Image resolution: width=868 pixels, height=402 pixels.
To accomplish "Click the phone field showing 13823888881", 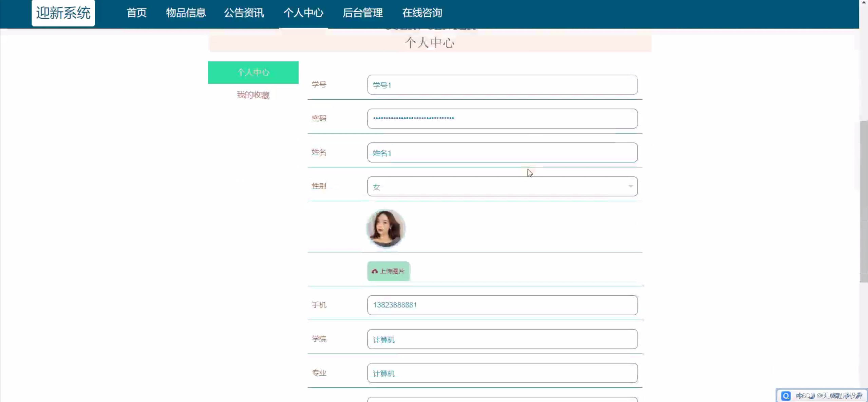I will (502, 305).
